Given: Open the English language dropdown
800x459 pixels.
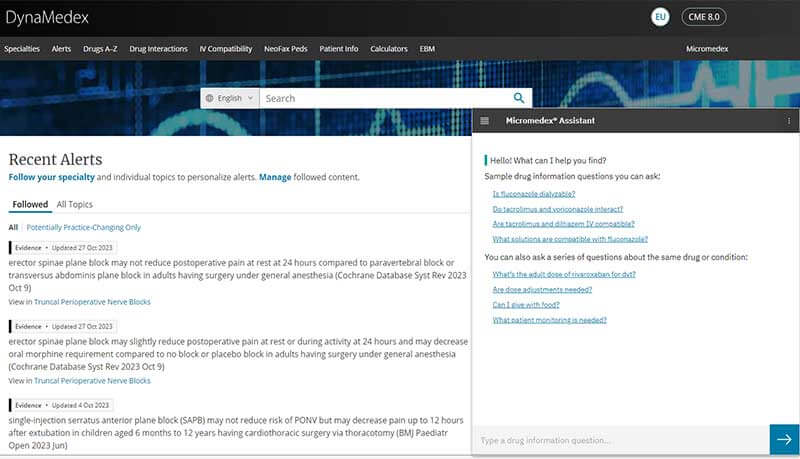Looking at the screenshot, I should point(229,98).
